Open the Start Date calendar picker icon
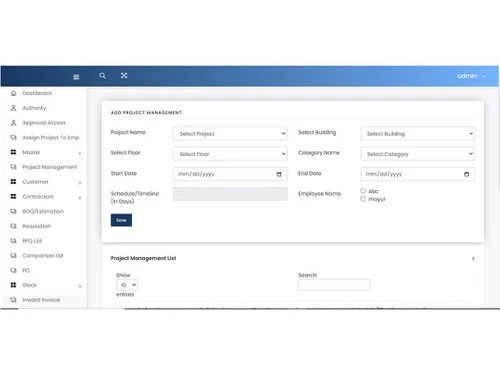Viewport: 500px width, 375px height. (x=279, y=174)
